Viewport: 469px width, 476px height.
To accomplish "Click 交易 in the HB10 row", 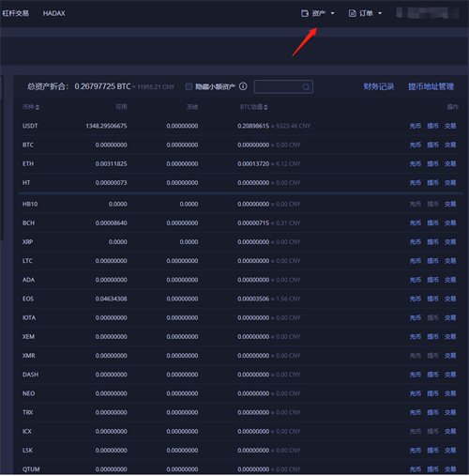I will pyautogui.click(x=450, y=204).
